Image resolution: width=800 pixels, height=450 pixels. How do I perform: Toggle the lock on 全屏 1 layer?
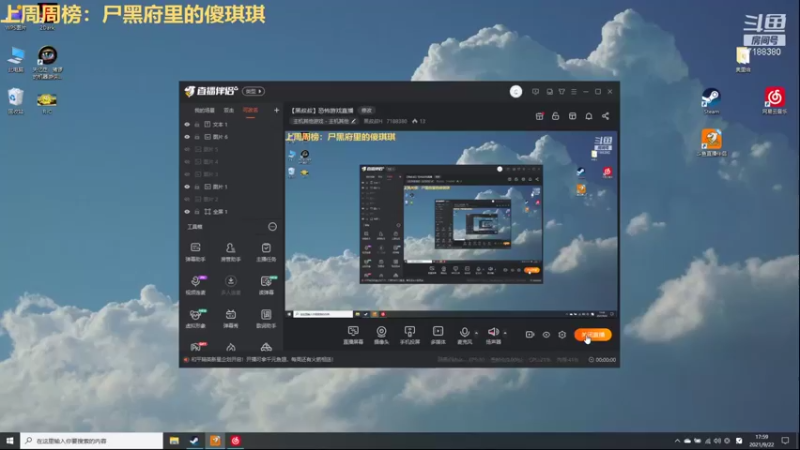tap(197, 212)
